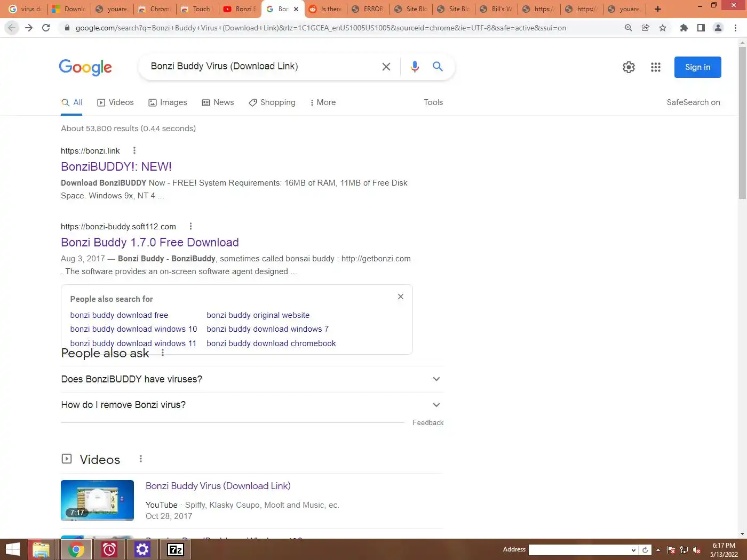
Task: Close the current Google search tab
Action: pos(296,9)
